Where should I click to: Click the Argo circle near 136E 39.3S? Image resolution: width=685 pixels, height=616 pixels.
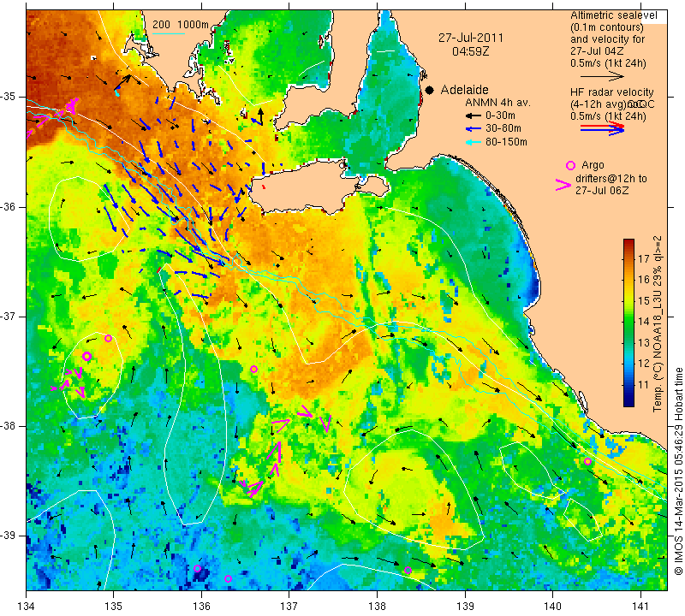click(x=198, y=568)
